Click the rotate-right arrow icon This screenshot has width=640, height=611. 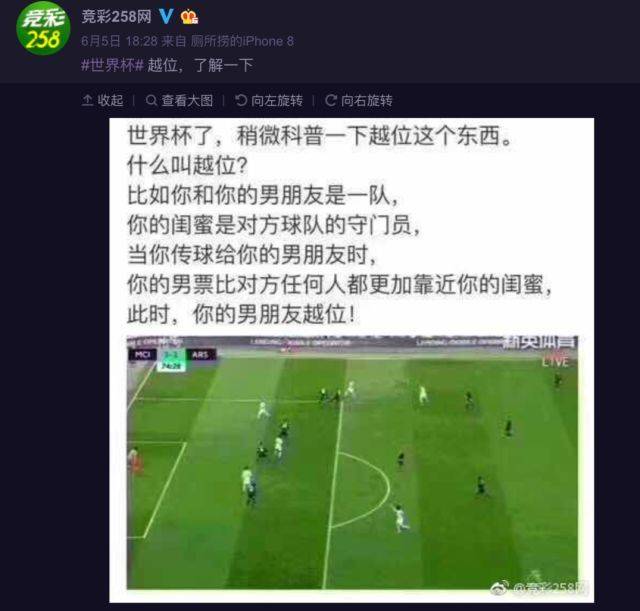click(331, 100)
